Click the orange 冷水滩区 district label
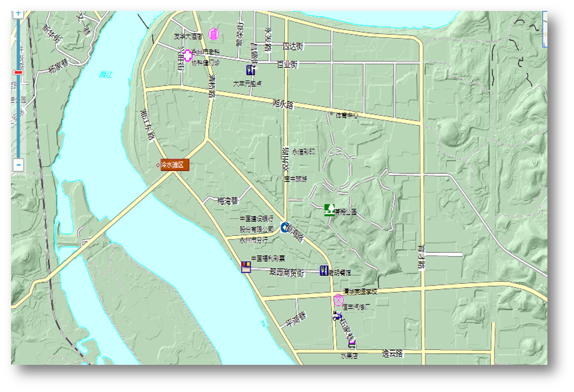Image resolution: width=574 pixels, height=392 pixels. pyautogui.click(x=175, y=165)
